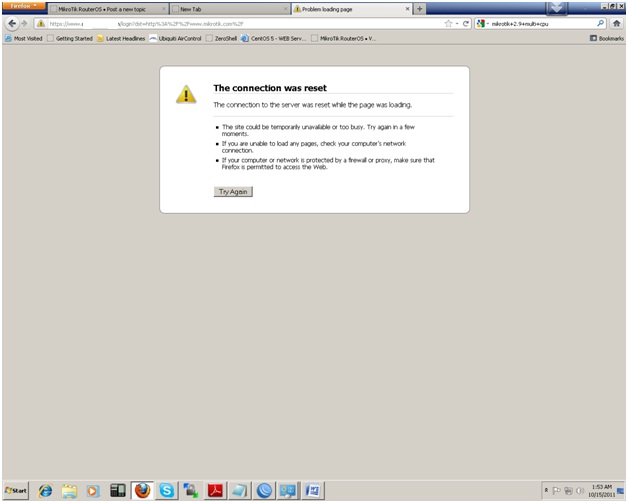Open the light blue notepad taskbar icon

coord(240,491)
